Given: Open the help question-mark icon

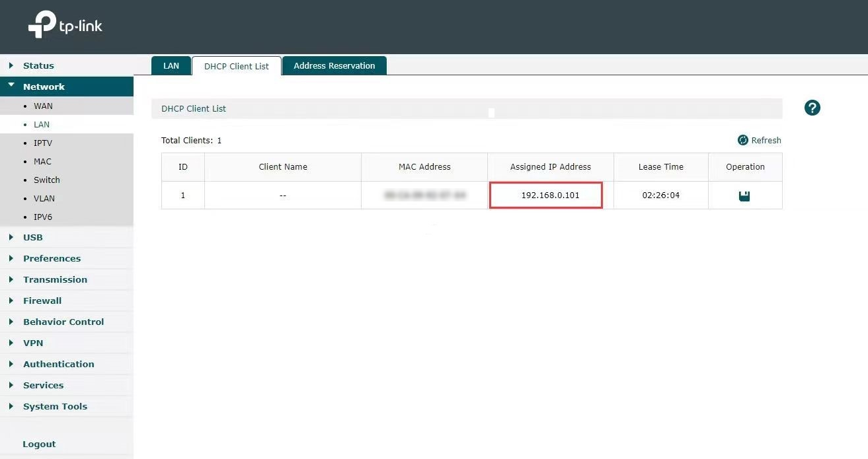Looking at the screenshot, I should click(x=812, y=108).
